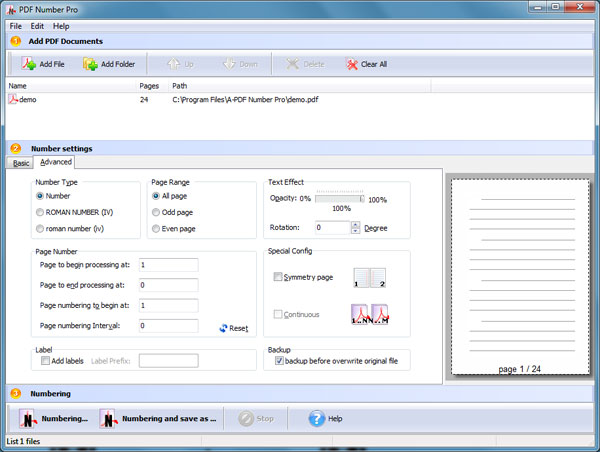Decrease Rotation with the down spinner arrow
Viewport: 600px width, 452px height.
tap(355, 231)
